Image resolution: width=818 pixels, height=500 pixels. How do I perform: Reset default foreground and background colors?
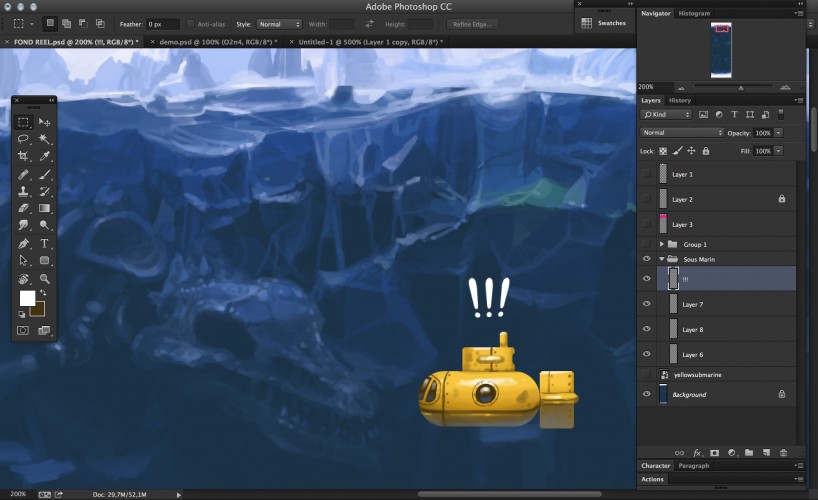[x=21, y=314]
